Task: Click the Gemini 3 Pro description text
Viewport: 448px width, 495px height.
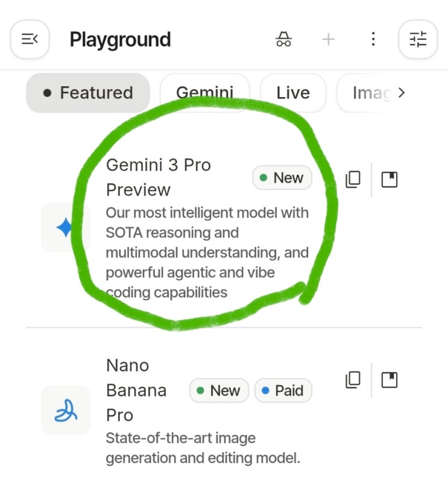Action: point(207,253)
